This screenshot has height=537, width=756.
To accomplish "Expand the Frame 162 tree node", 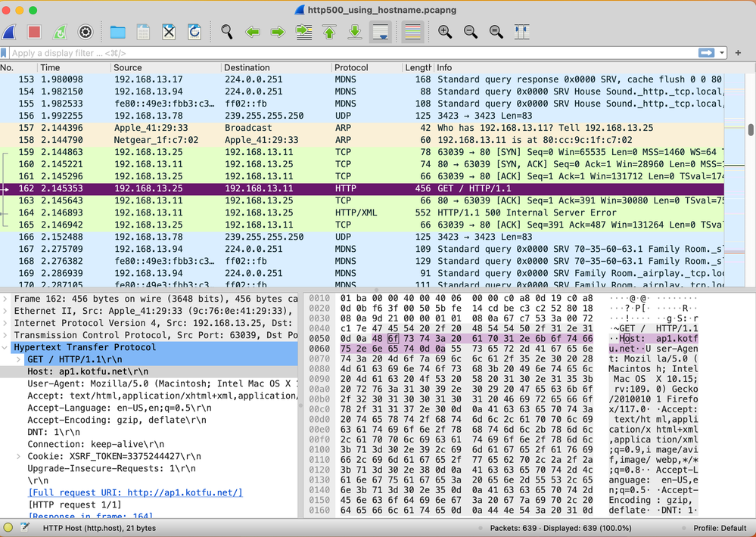I will (x=5, y=299).
